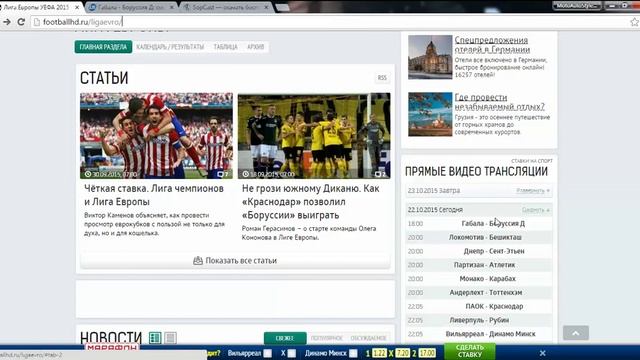This screenshot has width=640, height=360.
Task: Open the Borussia players article thumbnail
Action: 314,136
